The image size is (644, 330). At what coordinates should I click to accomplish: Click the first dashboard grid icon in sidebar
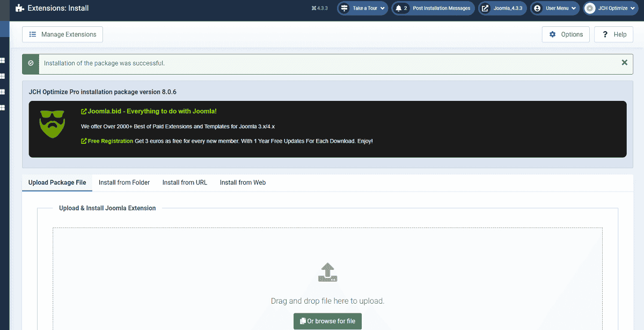tap(3, 61)
